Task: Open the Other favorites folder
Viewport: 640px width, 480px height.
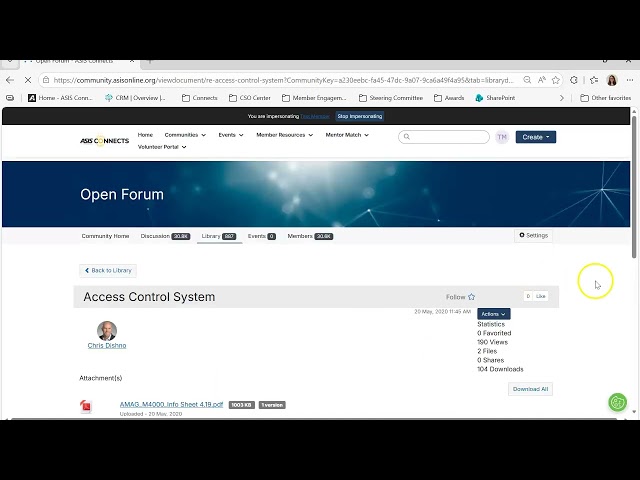Action: pyautogui.click(x=606, y=98)
